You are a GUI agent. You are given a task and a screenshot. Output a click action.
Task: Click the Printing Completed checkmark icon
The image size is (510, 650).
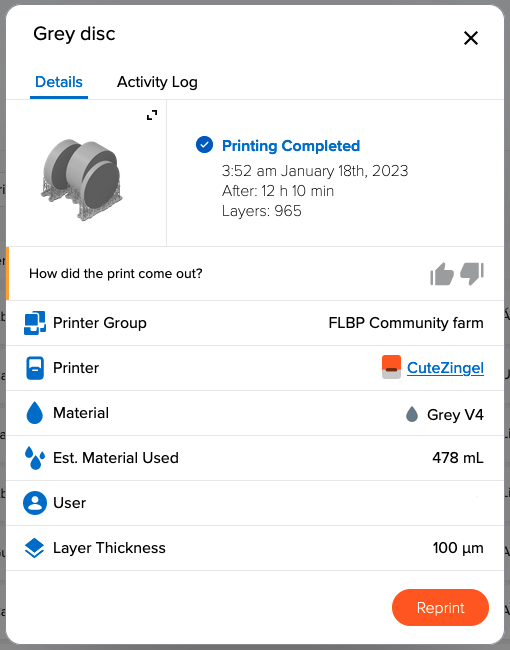204,145
